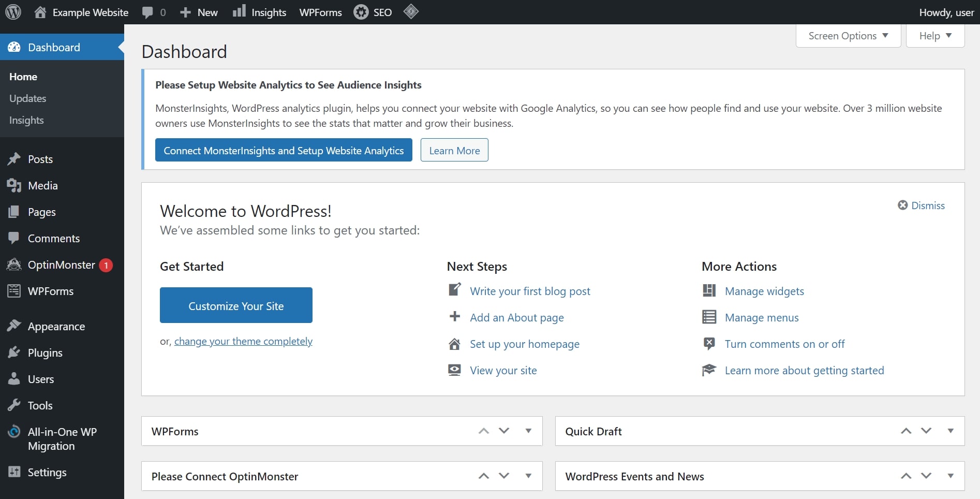Click the Posts pushpin icon
The width and height of the screenshot is (980, 499).
pos(14,159)
